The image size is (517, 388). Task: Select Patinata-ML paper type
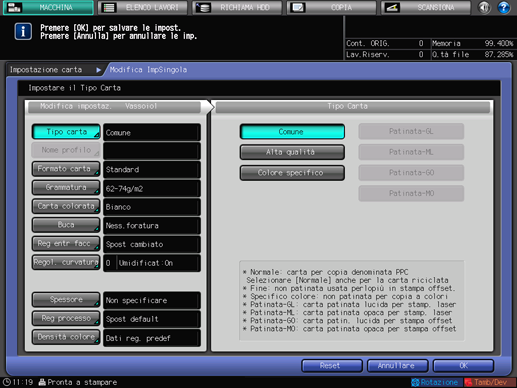(x=411, y=152)
